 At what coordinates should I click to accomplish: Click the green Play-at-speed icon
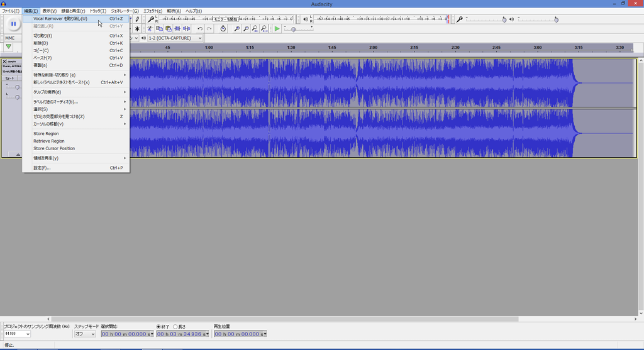(x=277, y=29)
